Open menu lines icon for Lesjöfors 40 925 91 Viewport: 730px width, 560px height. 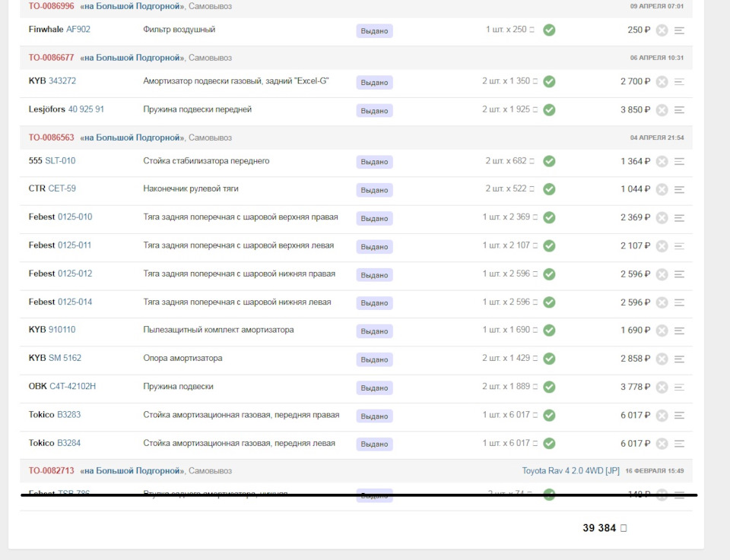pyautogui.click(x=679, y=110)
